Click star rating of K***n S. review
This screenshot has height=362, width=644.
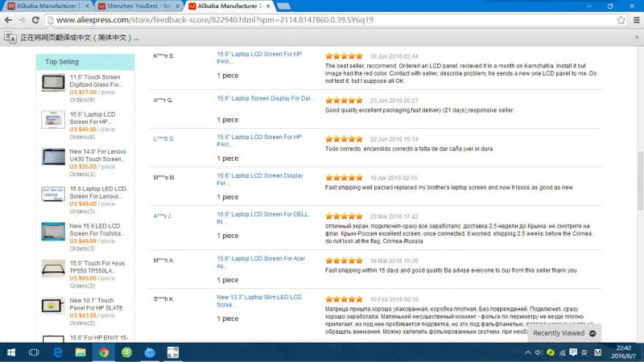point(345,56)
